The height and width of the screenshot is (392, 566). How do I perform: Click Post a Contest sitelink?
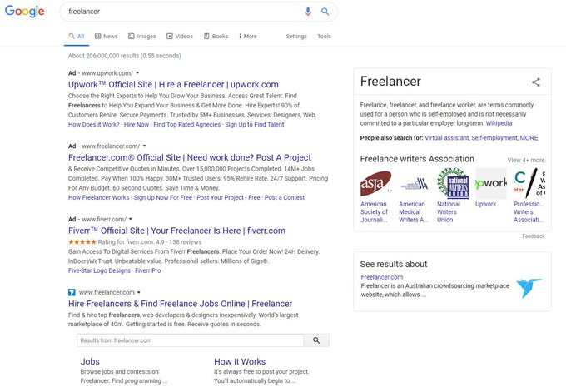[285, 197]
